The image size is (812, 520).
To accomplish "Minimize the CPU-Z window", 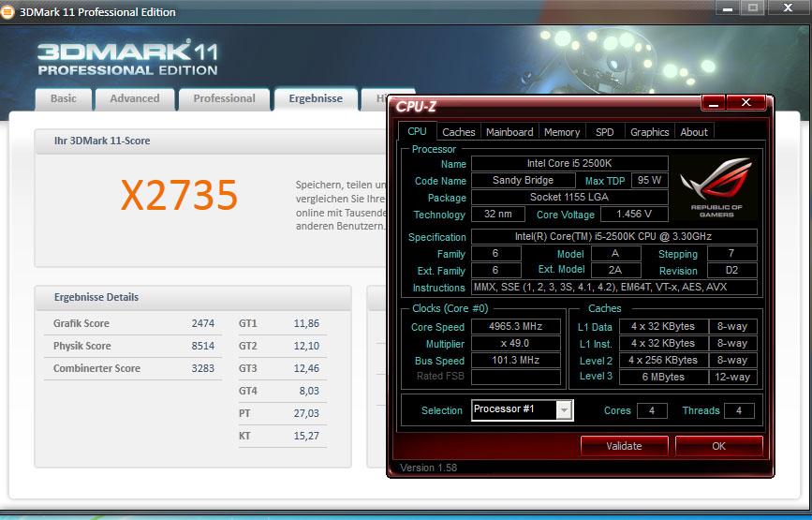I will click(713, 103).
